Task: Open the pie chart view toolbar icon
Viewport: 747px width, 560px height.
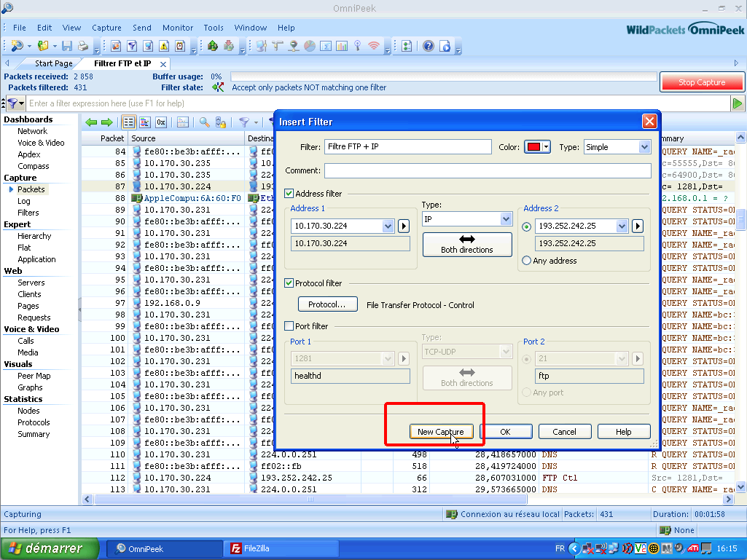Action: [310, 46]
